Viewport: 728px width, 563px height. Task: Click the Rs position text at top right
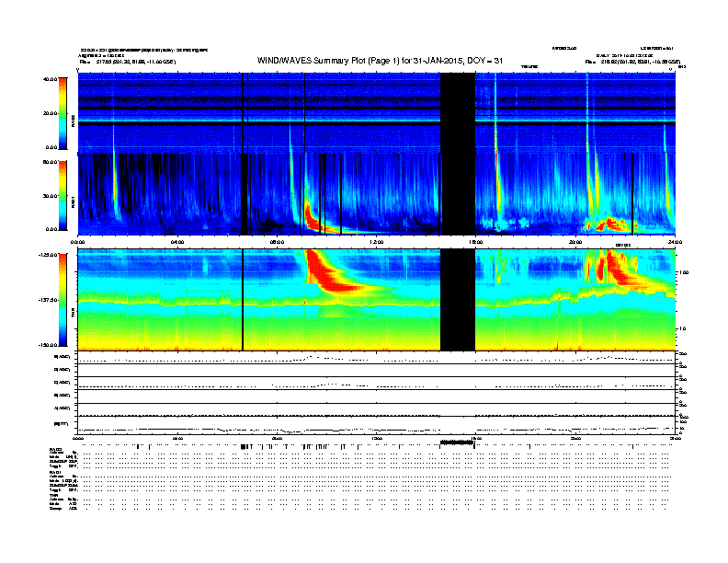point(632,62)
